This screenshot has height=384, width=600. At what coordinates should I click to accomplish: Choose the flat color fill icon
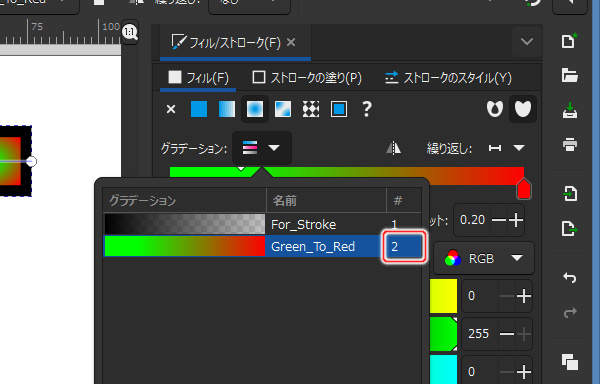pos(199,109)
